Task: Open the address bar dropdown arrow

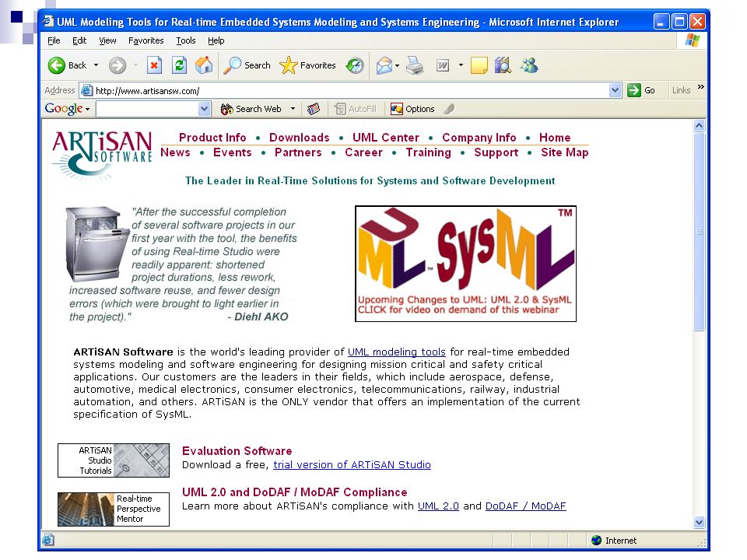Action: coord(615,90)
